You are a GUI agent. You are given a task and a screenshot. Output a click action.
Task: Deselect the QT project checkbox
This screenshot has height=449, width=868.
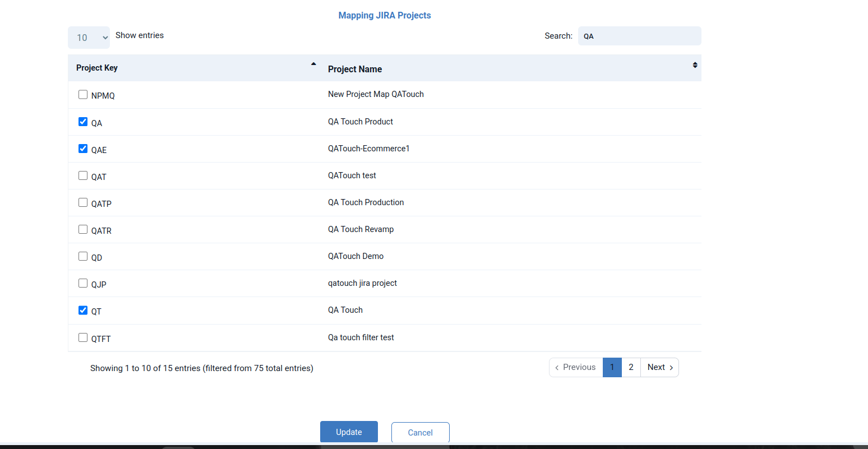click(x=83, y=310)
